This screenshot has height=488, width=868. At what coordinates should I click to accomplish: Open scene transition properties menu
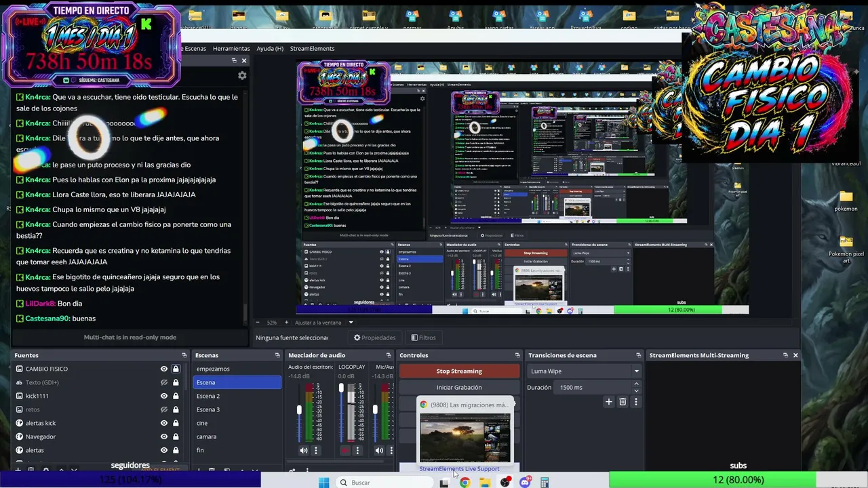[635, 402]
